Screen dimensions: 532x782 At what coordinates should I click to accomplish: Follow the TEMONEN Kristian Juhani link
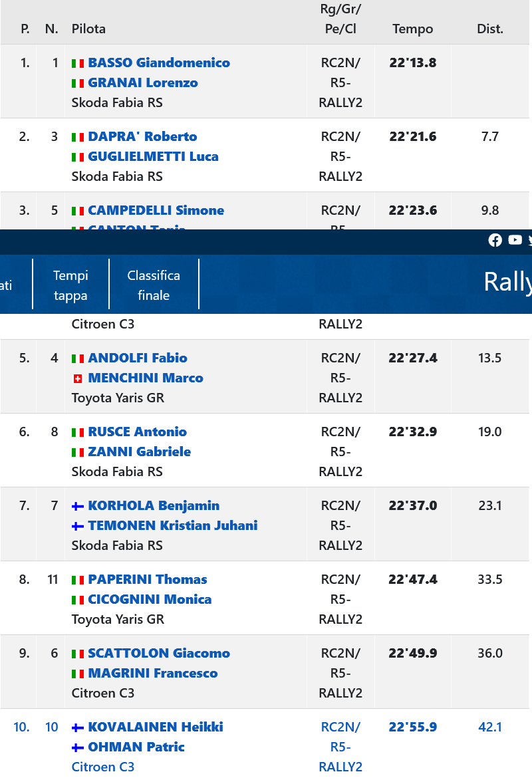[x=172, y=525]
